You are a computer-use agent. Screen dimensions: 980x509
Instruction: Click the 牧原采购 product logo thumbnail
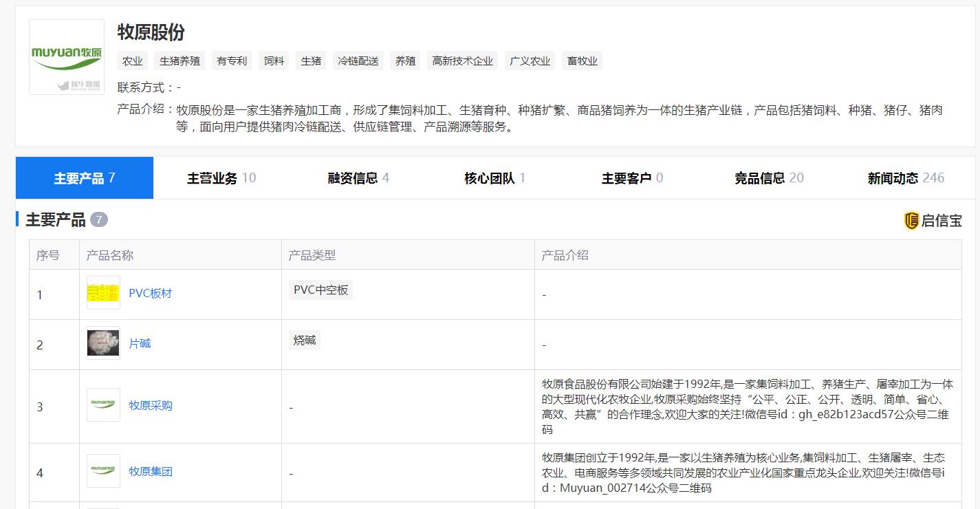103,405
